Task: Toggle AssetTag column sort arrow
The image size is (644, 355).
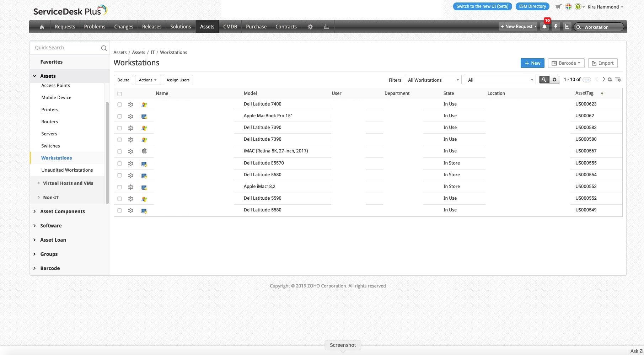Action: click(602, 93)
